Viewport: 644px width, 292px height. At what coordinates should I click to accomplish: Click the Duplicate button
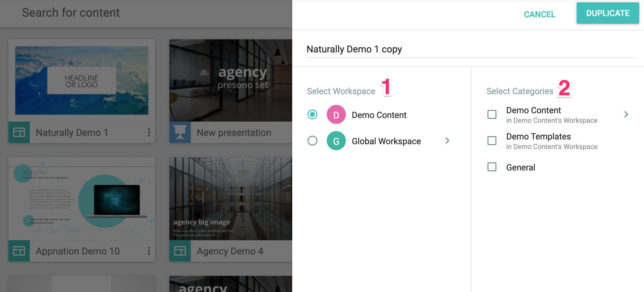(x=608, y=13)
